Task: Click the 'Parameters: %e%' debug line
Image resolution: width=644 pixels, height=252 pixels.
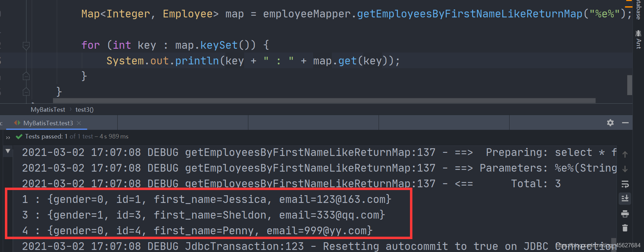Action: pos(319,168)
